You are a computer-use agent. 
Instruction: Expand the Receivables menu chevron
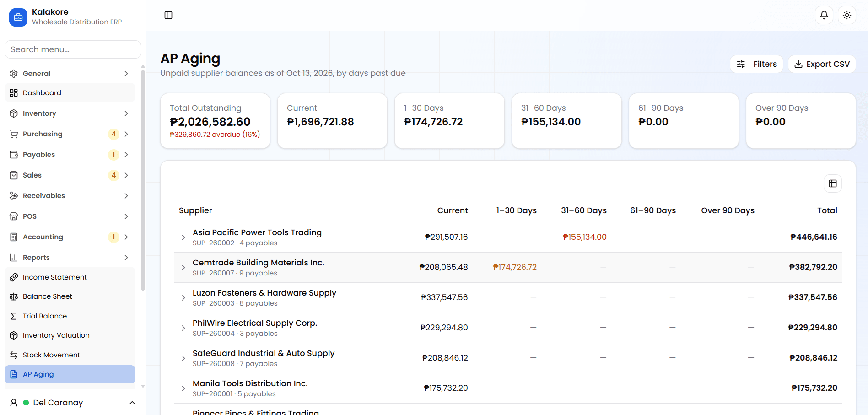point(126,196)
